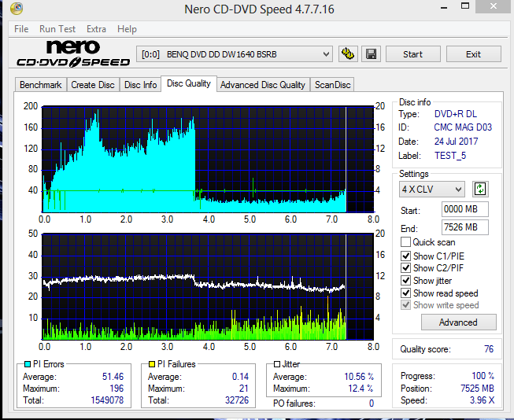Open the 4 X CLV speed dropdown

point(431,189)
